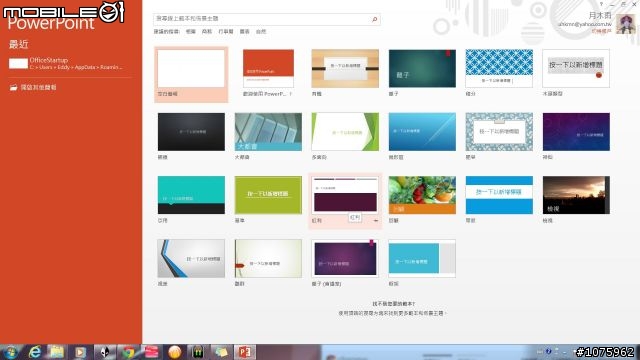Screen dimensions: 640x360
Task: Pin the highlighted maroon template to the list
Action: pos(376,221)
